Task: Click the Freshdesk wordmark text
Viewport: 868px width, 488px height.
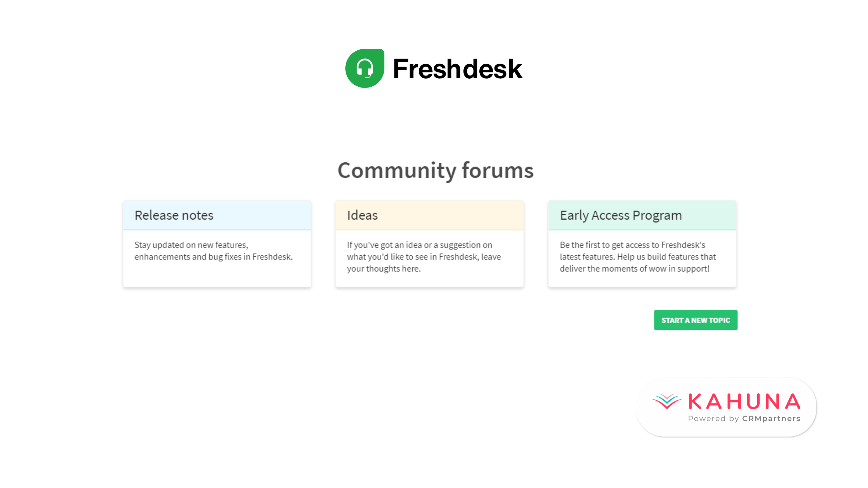Action: pyautogui.click(x=458, y=69)
